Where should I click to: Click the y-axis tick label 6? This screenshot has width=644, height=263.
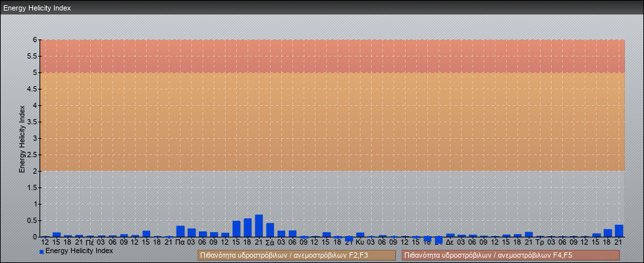(x=36, y=39)
